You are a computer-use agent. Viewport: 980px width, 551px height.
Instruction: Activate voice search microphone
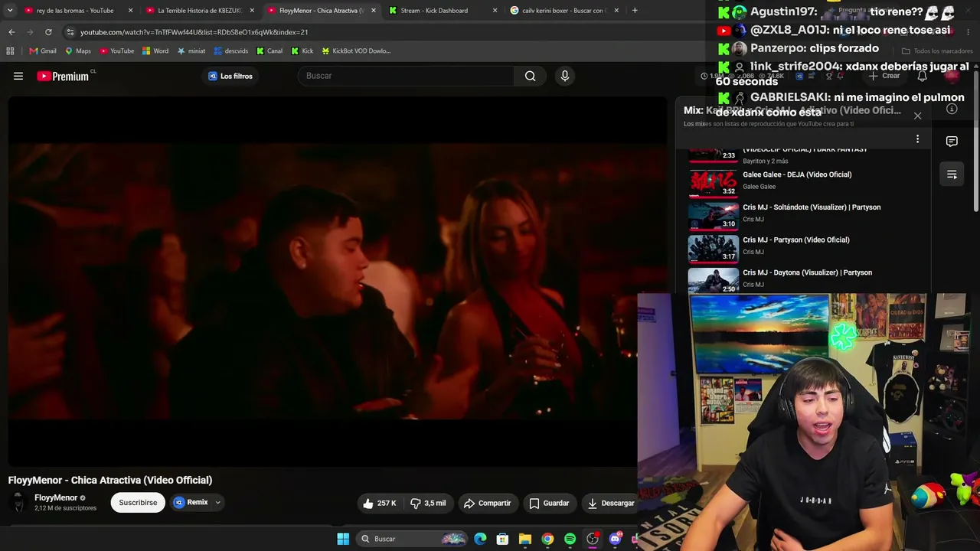565,76
